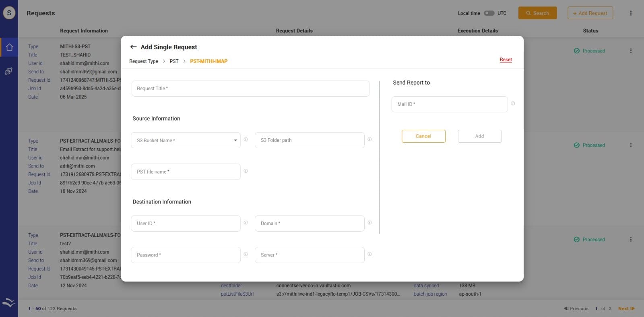
Task: Click info icon beside PST file name
Action: click(x=246, y=171)
